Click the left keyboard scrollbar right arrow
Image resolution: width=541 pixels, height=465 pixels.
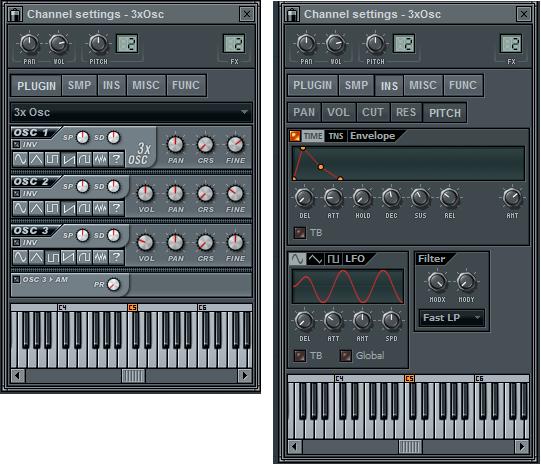[245, 376]
